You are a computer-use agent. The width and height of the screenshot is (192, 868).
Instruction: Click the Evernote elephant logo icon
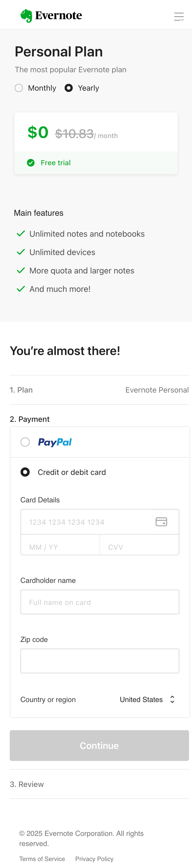[26, 15]
